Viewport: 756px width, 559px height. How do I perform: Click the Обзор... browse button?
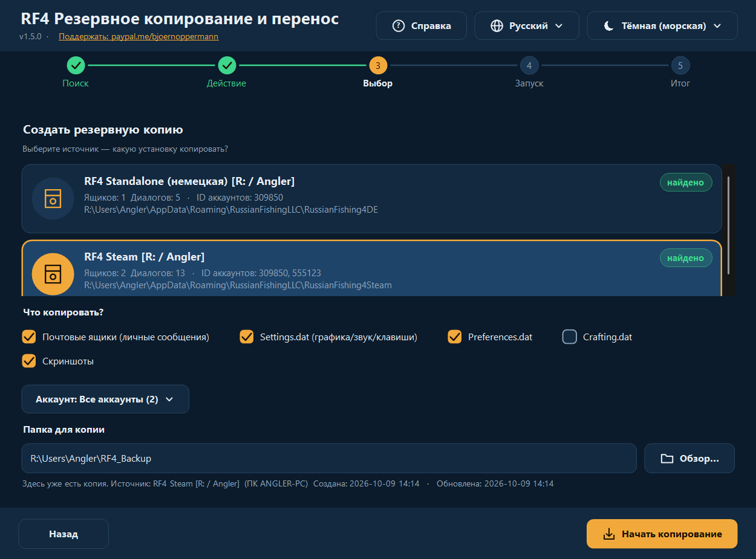tap(689, 458)
